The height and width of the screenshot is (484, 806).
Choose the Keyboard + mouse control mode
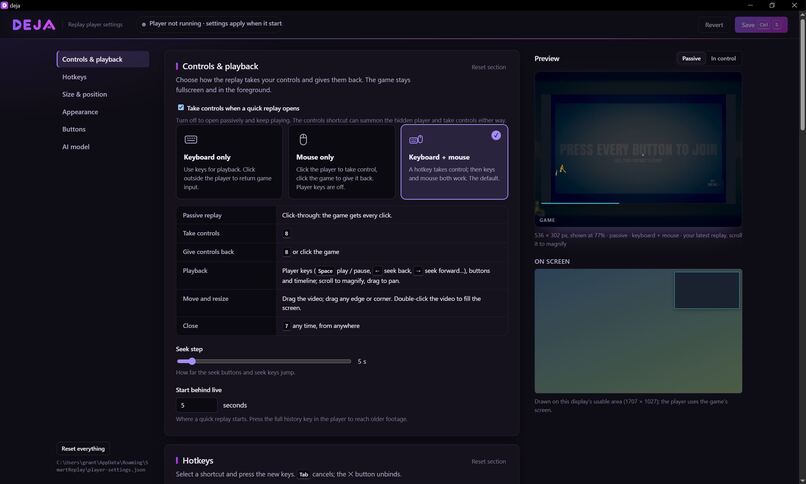point(454,162)
